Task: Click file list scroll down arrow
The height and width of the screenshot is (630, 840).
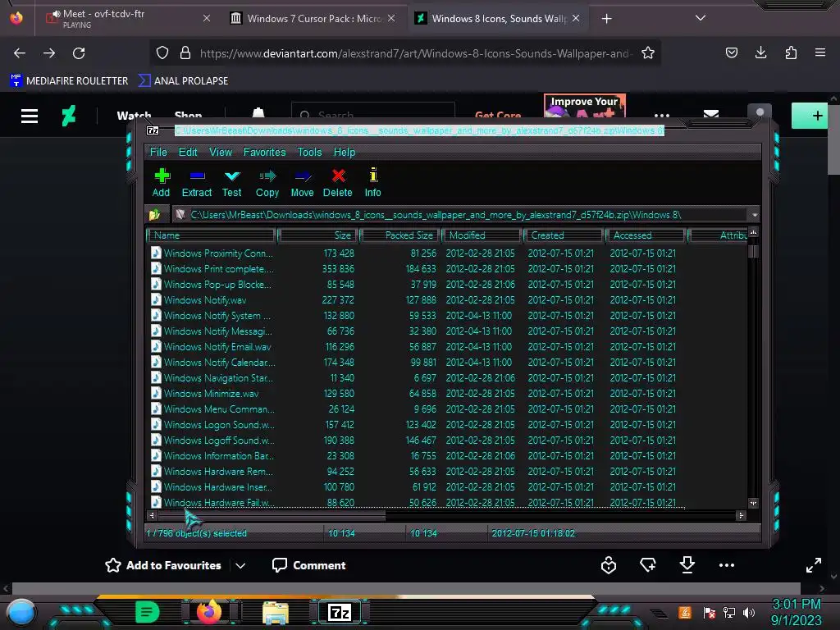Action: (x=753, y=503)
